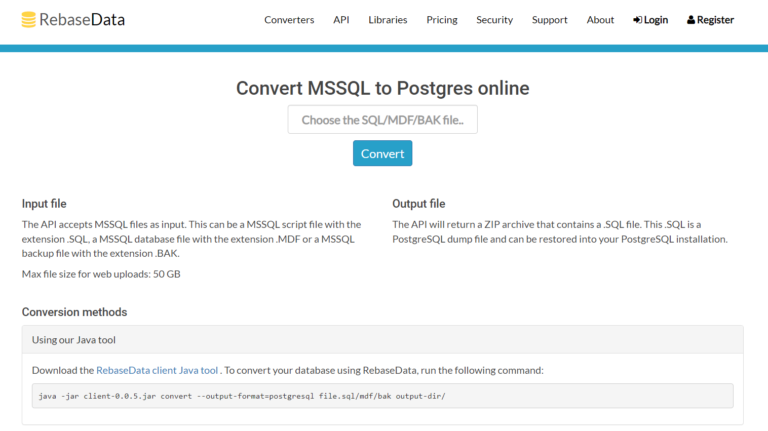This screenshot has width=768, height=431.
Task: Click the Login link
Action: pyautogui.click(x=650, y=20)
